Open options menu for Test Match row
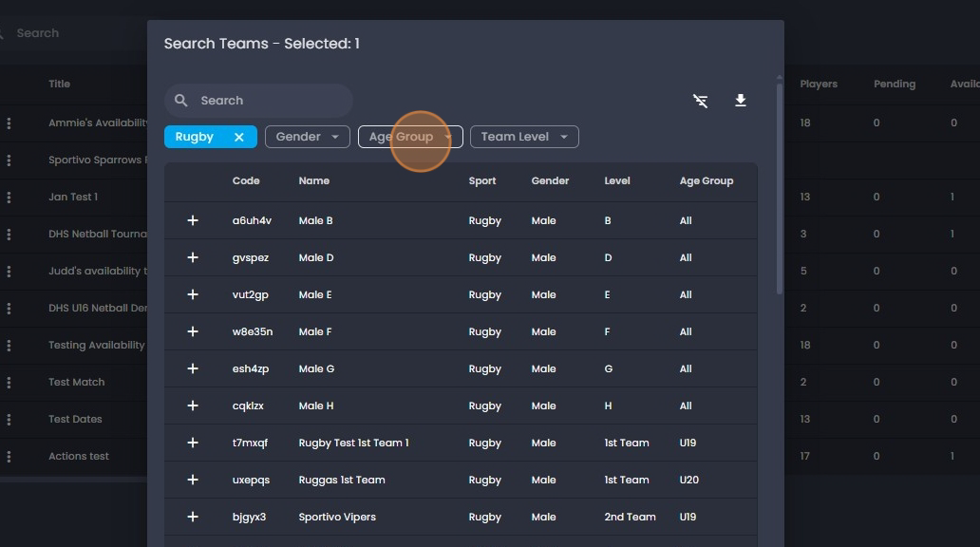 (x=9, y=382)
